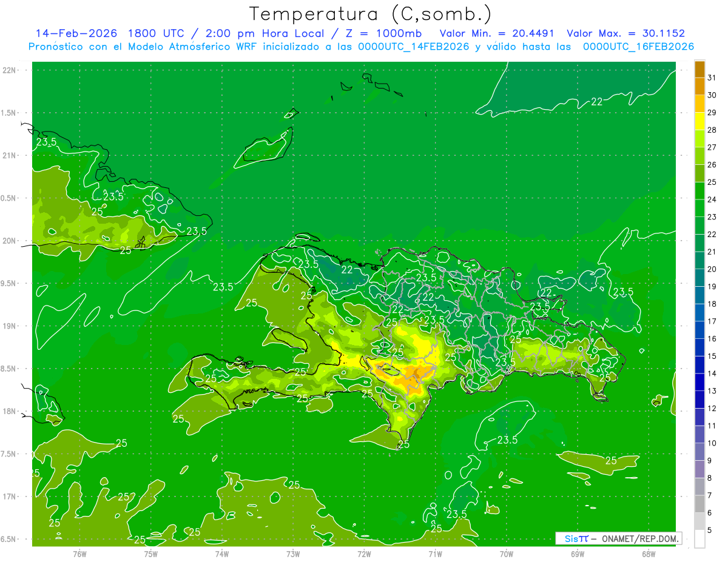Select the yellow swatch between 28 and 29
The width and height of the screenshot is (728, 562).
[699, 121]
